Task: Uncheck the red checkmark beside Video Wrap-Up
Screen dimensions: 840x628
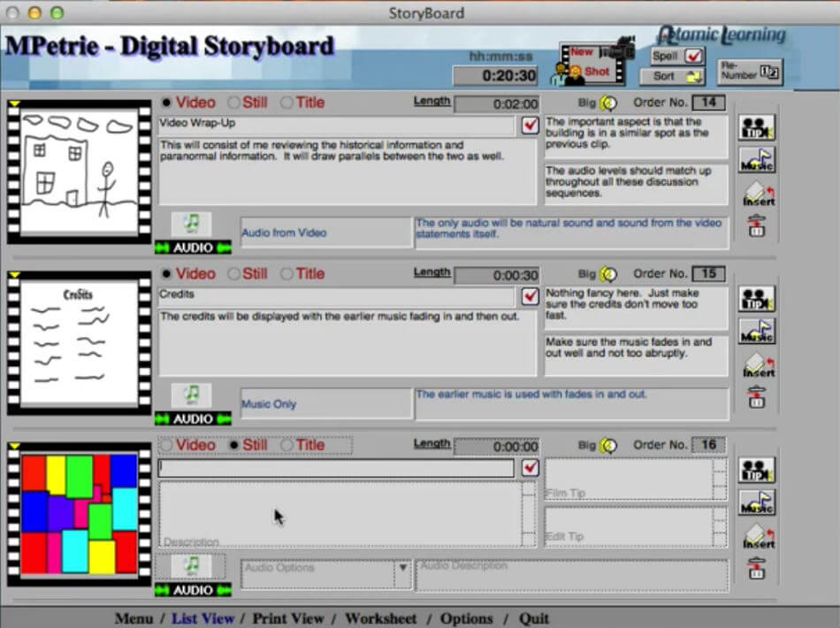Action: point(530,126)
